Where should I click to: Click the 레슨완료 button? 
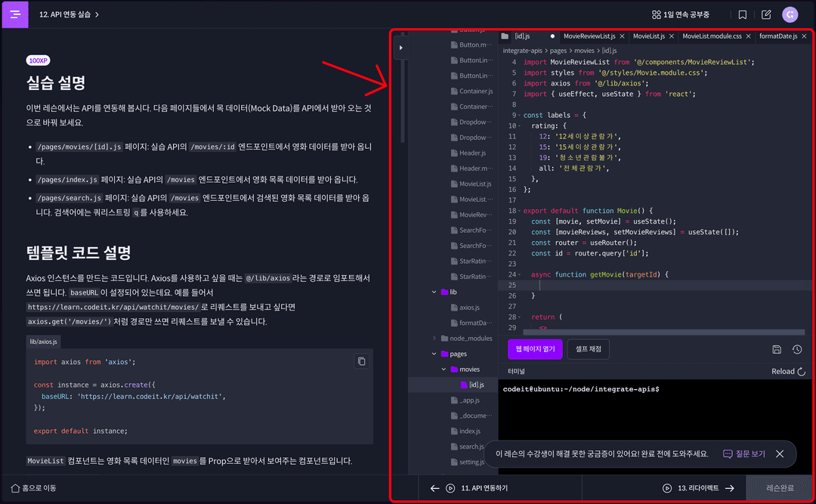point(780,488)
